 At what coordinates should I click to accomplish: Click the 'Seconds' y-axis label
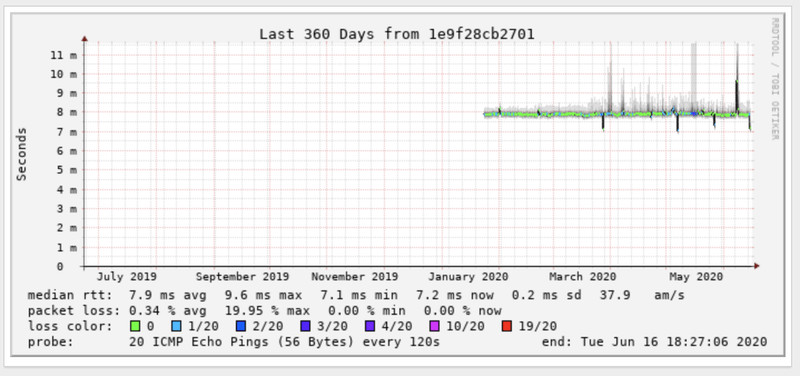[x=21, y=154]
